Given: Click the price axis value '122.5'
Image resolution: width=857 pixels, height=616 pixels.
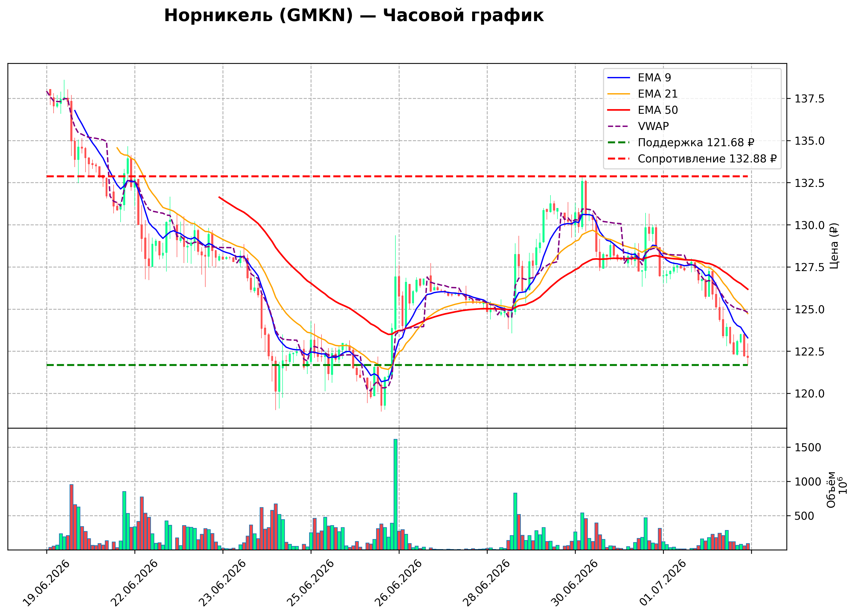Looking at the screenshot, I should tap(809, 352).
